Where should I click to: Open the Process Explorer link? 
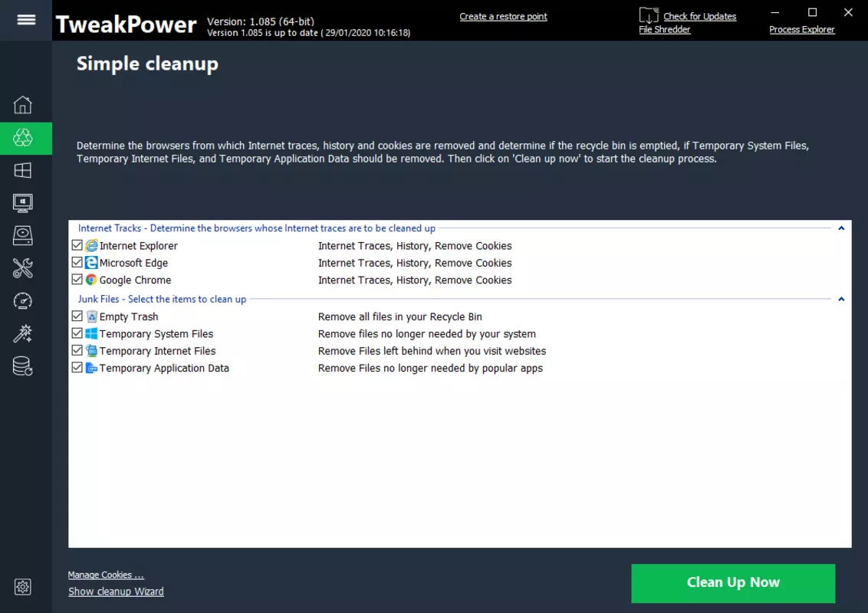pos(801,29)
